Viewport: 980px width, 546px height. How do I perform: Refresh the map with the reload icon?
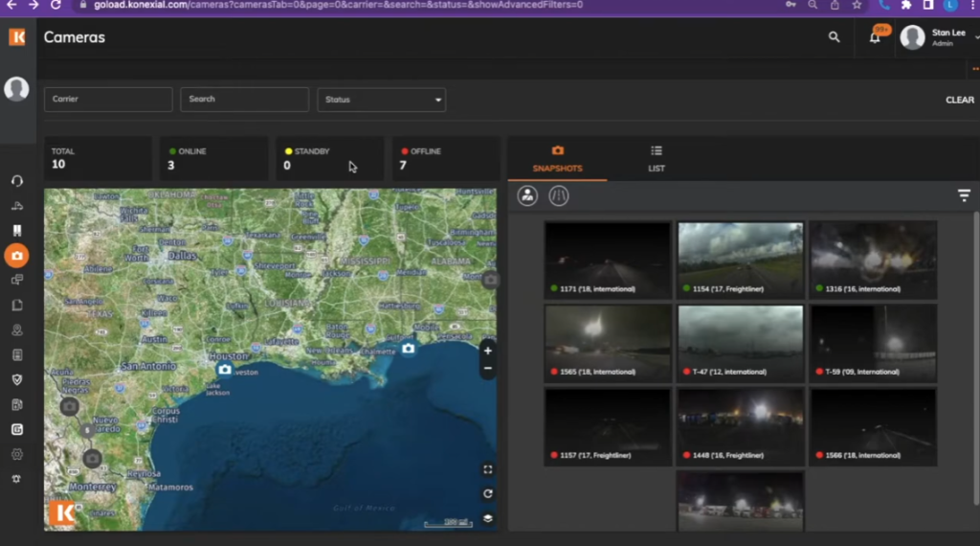pyautogui.click(x=487, y=494)
